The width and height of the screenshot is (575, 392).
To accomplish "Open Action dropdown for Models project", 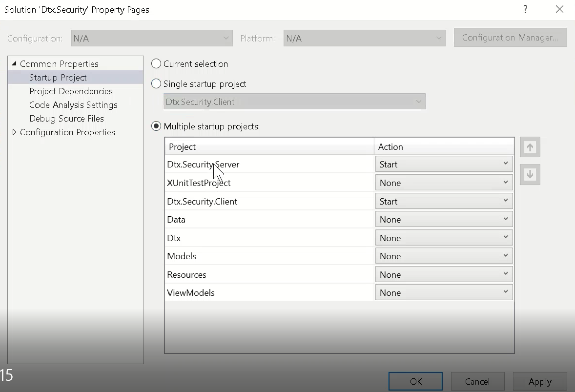I will coord(444,256).
